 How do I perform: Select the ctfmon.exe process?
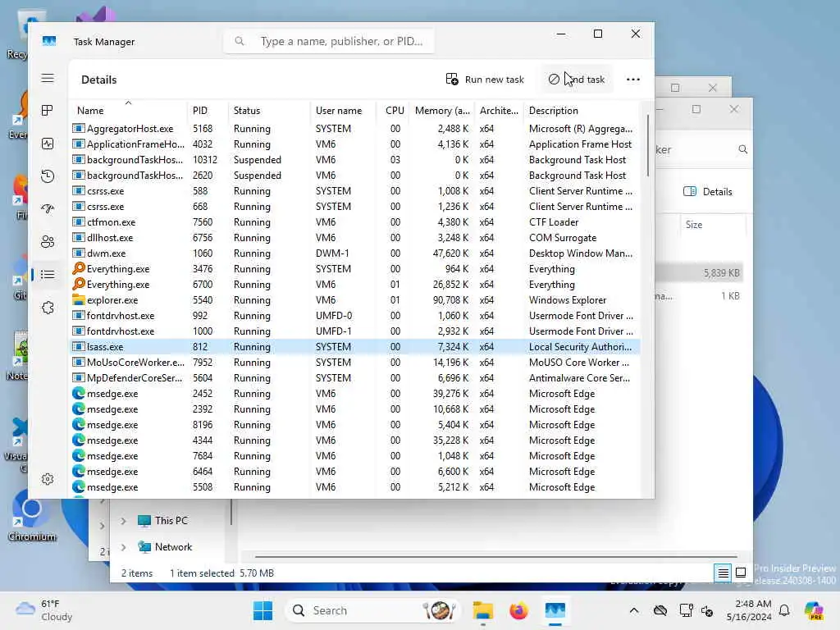(355, 221)
